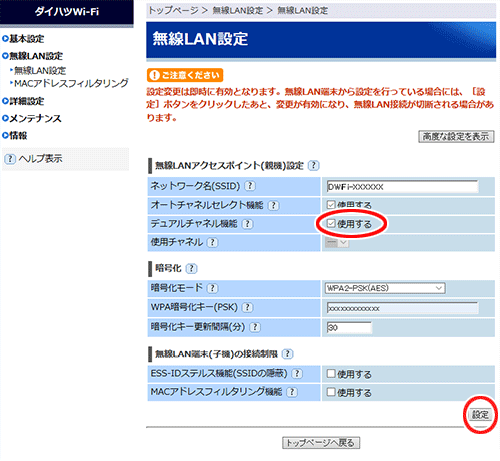Toggle オートチャネルセレクト機能 使用する checkbox
500x461 pixels.
click(x=331, y=204)
